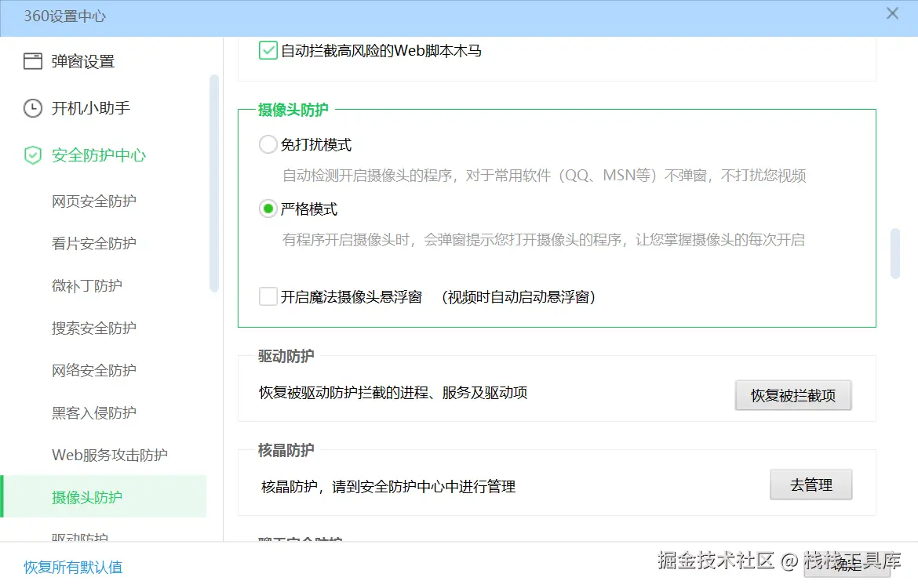Image resolution: width=918 pixels, height=588 pixels.
Task: Go to 网页安全防护 settings
Action: point(94,201)
